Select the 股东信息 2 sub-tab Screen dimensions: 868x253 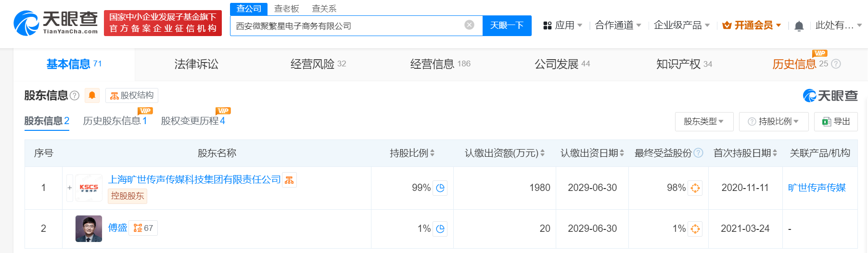(47, 121)
